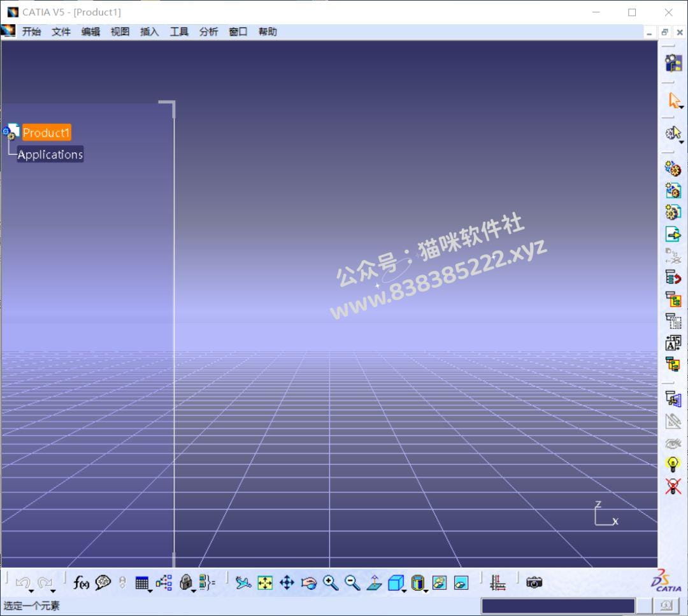The image size is (688, 616).
Task: Open the Formula f(x) editor
Action: (81, 583)
